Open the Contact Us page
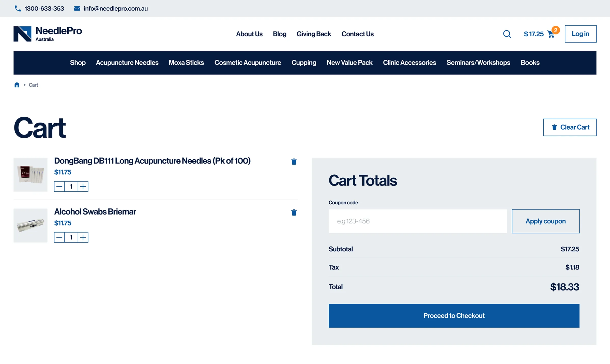Screen dimensions: 610x364 [357, 34]
